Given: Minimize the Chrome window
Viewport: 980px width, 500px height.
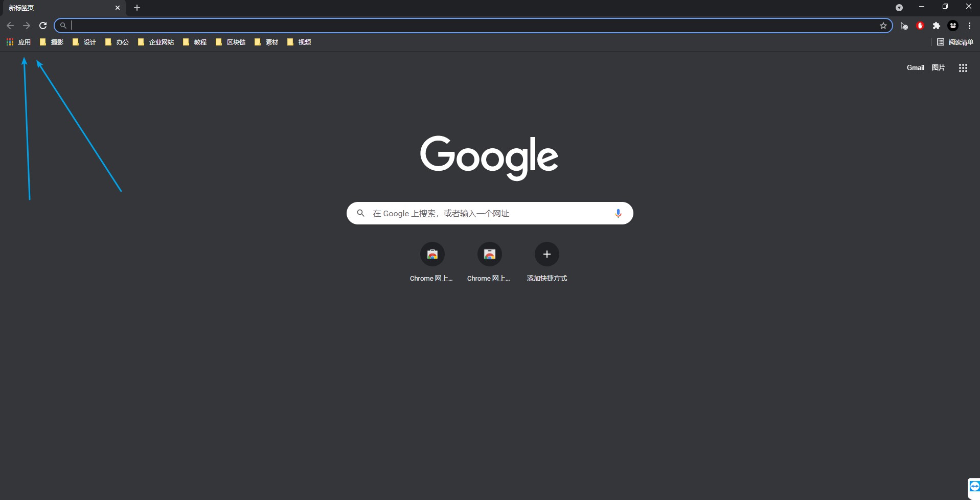Looking at the screenshot, I should point(922,7).
